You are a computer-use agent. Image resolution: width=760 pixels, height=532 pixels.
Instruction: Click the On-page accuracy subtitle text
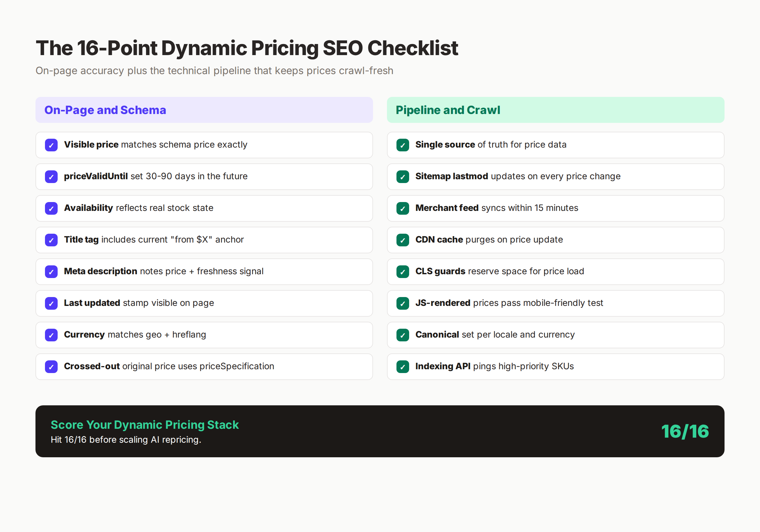[214, 71]
